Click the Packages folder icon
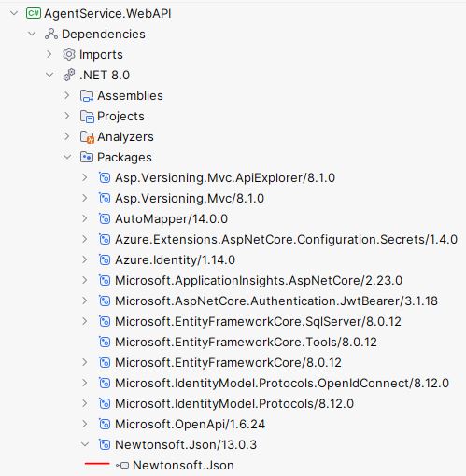The image size is (466, 476). (x=87, y=157)
